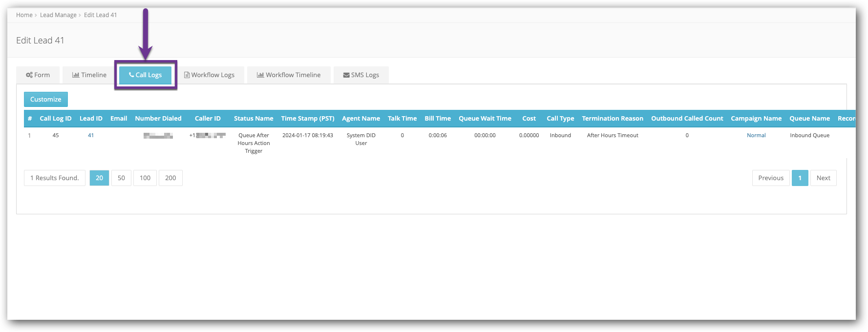Sort by Call Log ID column

coord(56,119)
